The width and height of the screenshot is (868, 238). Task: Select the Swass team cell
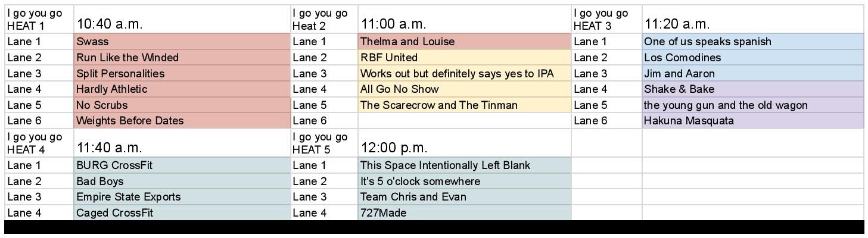click(x=182, y=42)
